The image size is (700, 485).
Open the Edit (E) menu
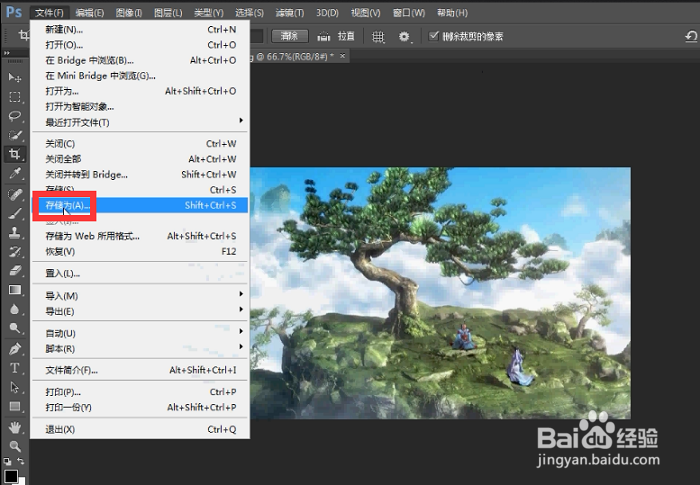click(x=90, y=13)
